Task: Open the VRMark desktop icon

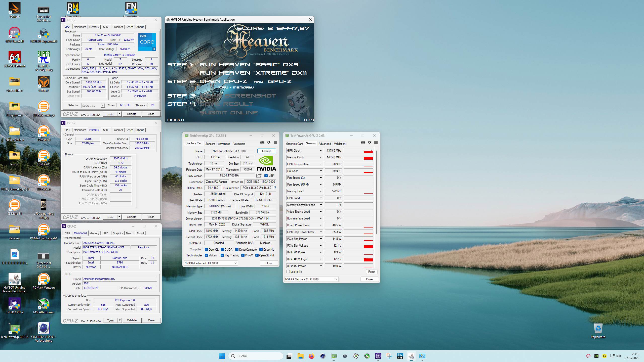Action: click(x=44, y=84)
